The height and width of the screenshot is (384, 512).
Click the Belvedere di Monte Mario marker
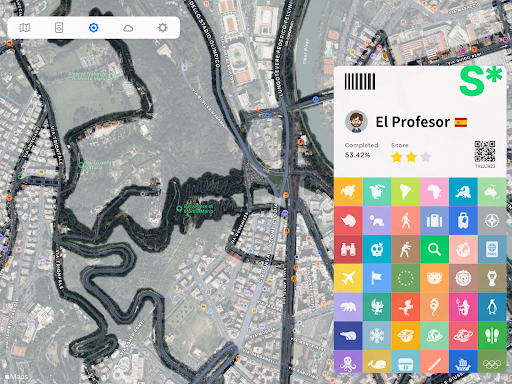pyautogui.click(x=179, y=209)
